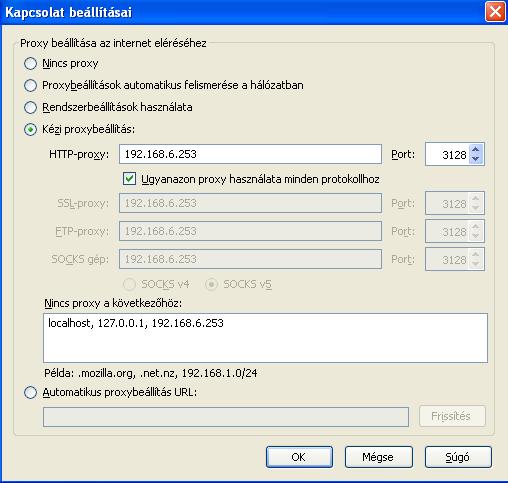Click the Nincs proxy a következőhöz text area
508x483 pixels.
[x=265, y=338]
